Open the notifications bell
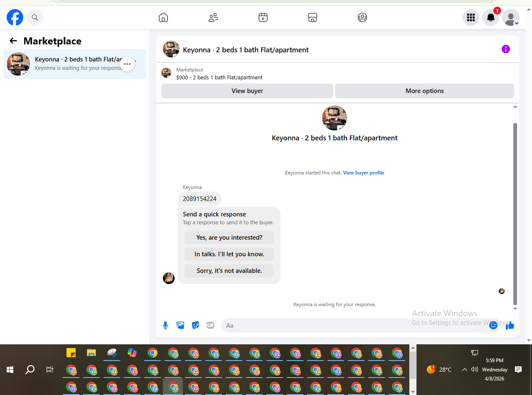The height and width of the screenshot is (395, 532). point(491,17)
